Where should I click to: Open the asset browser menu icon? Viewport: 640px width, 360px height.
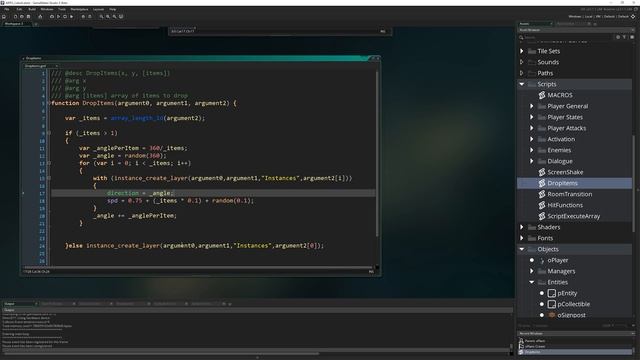coord(632,37)
